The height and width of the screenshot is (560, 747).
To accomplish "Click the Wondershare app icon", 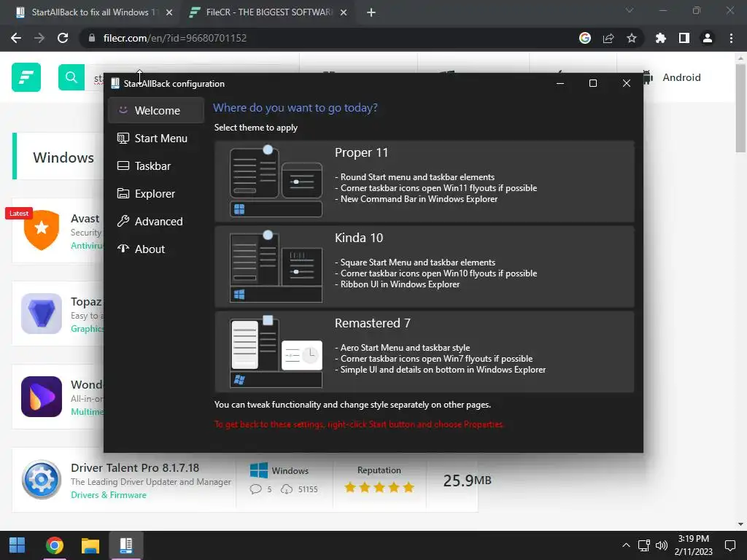I will coord(42,397).
